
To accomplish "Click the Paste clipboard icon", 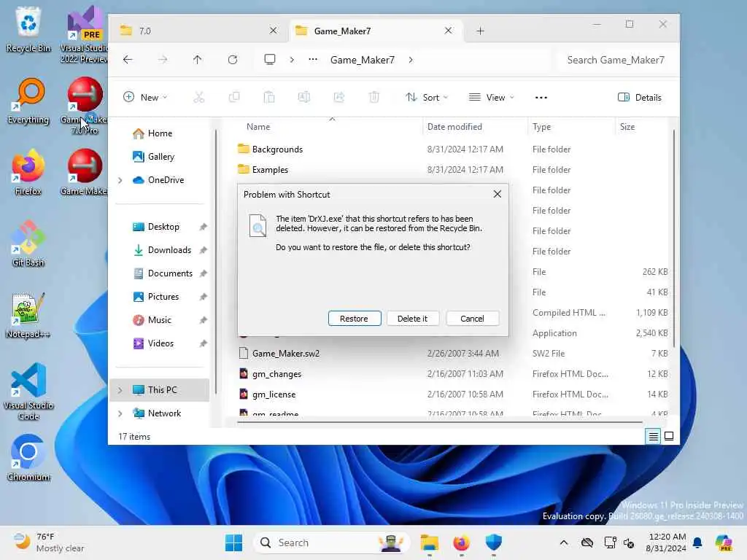I will 269,98.
